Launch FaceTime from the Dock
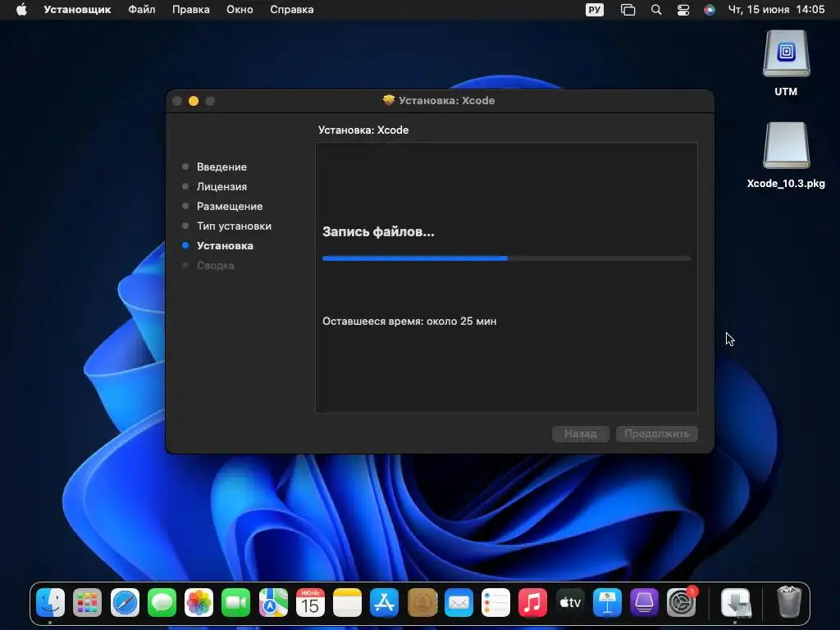 click(235, 602)
